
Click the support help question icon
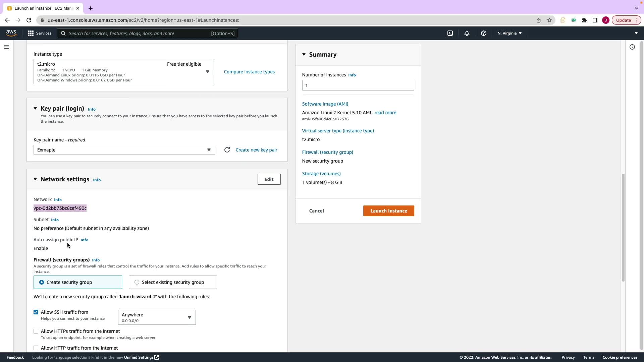pos(483,33)
